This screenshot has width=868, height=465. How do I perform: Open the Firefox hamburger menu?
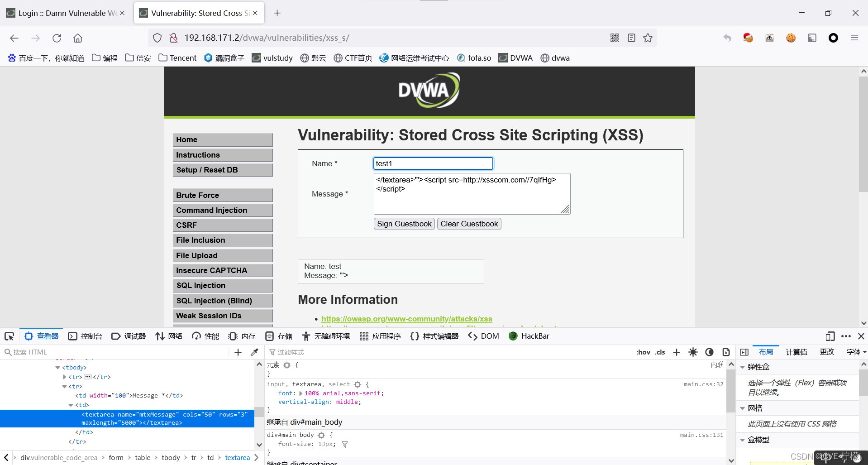(854, 38)
